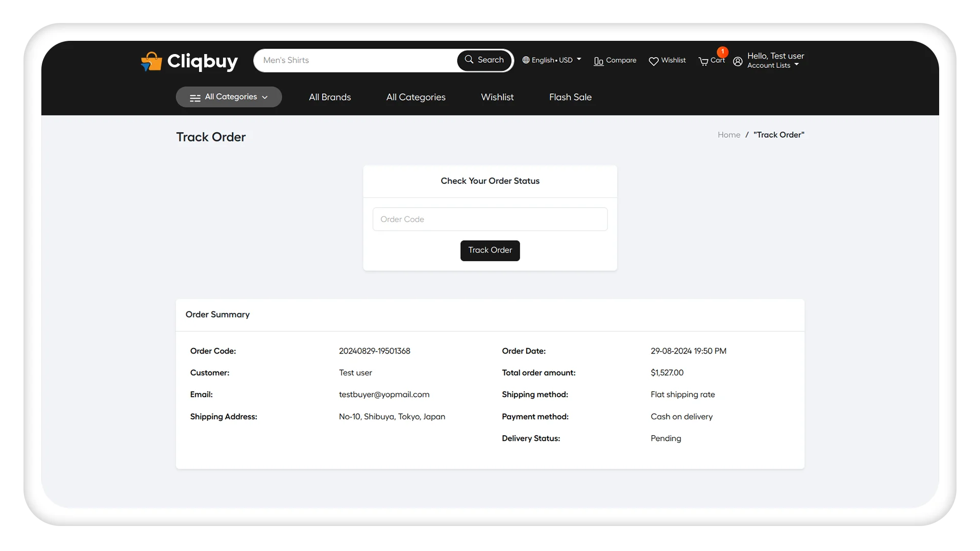Click the Track Order button
The height and width of the screenshot is (551, 980).
(490, 251)
